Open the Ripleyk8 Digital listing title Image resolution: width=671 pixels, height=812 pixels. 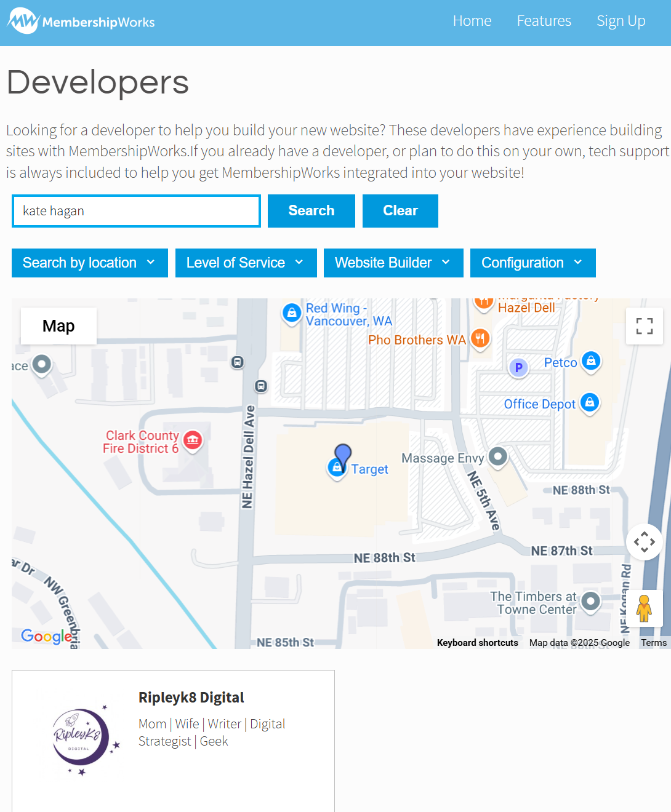pyautogui.click(x=191, y=698)
